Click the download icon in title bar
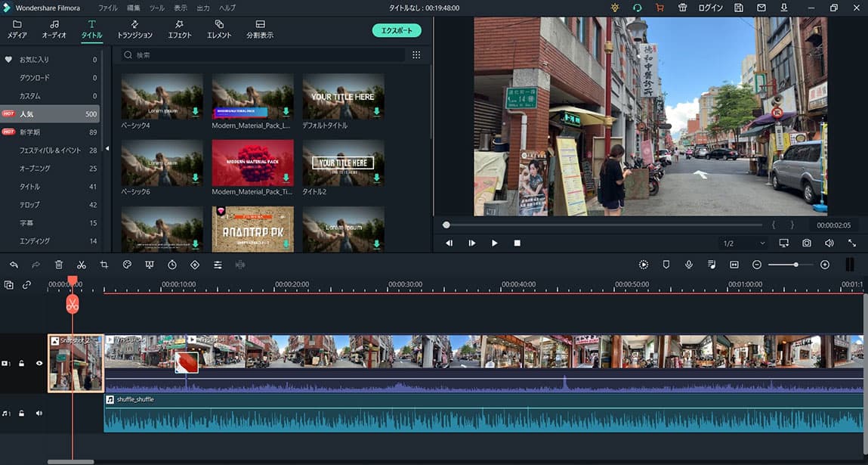Image resolution: width=868 pixels, height=465 pixels. click(x=784, y=8)
